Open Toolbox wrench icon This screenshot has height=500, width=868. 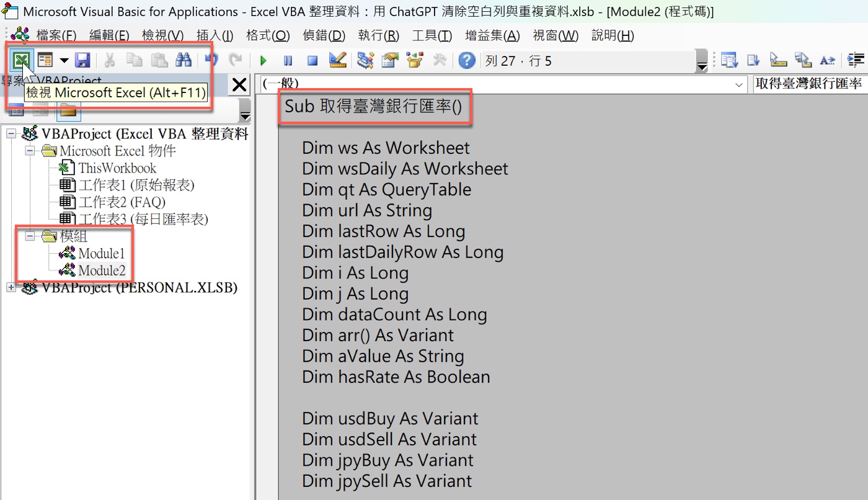[440, 60]
